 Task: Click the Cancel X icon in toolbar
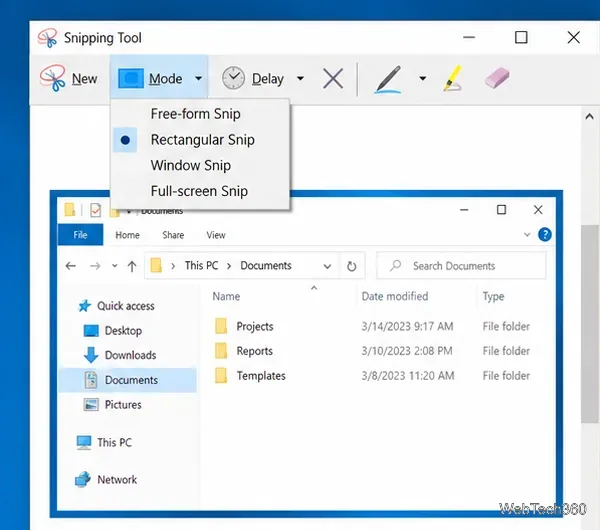click(x=333, y=78)
